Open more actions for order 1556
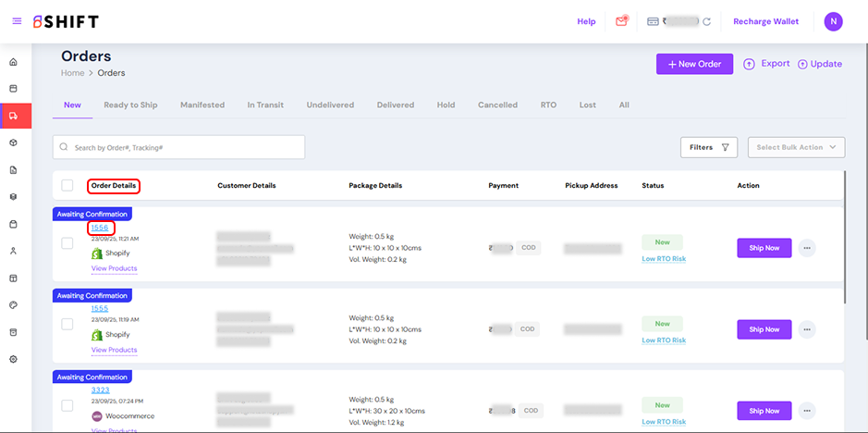868x433 pixels. tap(807, 248)
